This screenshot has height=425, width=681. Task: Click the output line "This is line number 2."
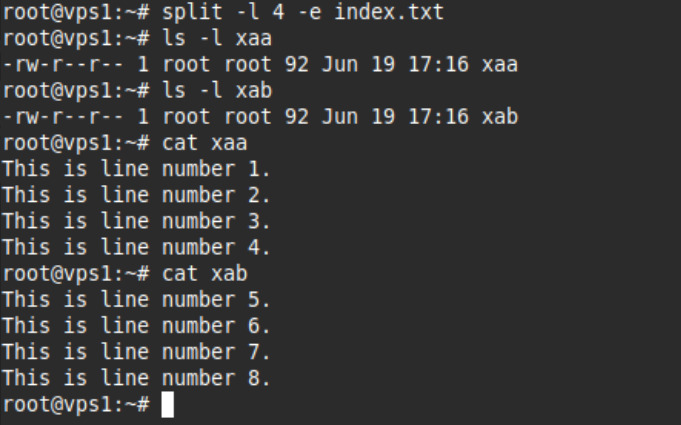(x=136, y=196)
